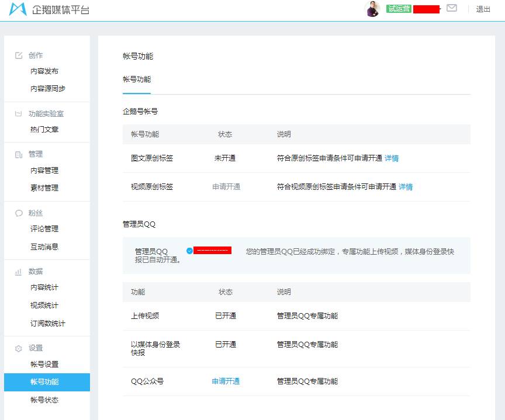This screenshot has height=420, width=505.
Task: Select the 管理 document icon in sidebar
Action: (18, 154)
